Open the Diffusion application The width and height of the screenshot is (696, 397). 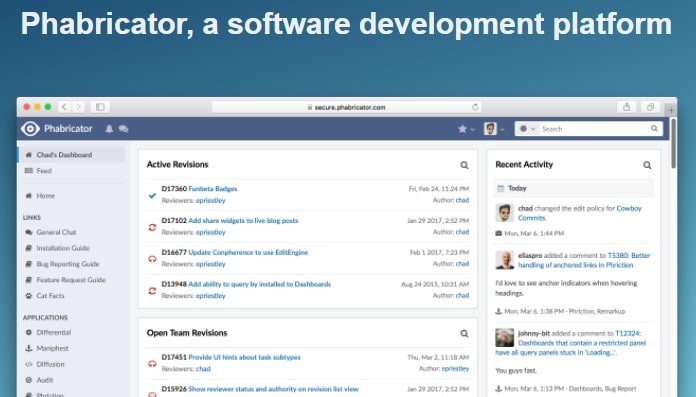coord(50,364)
